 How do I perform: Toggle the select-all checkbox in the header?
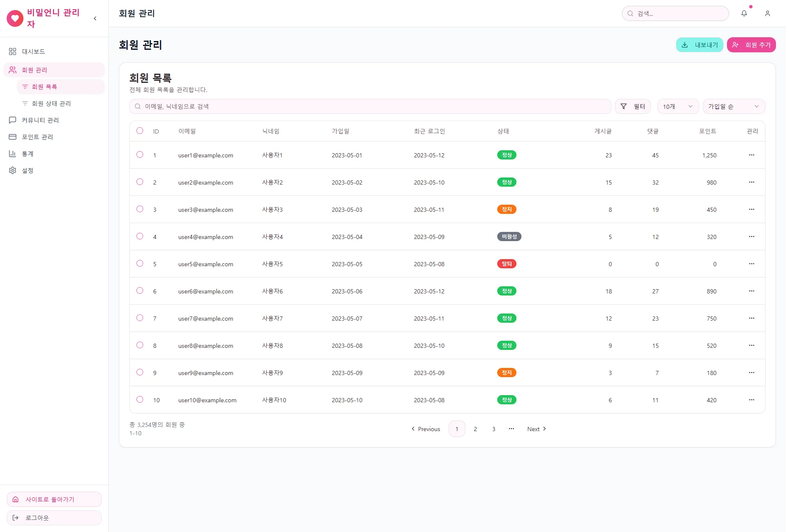click(140, 131)
